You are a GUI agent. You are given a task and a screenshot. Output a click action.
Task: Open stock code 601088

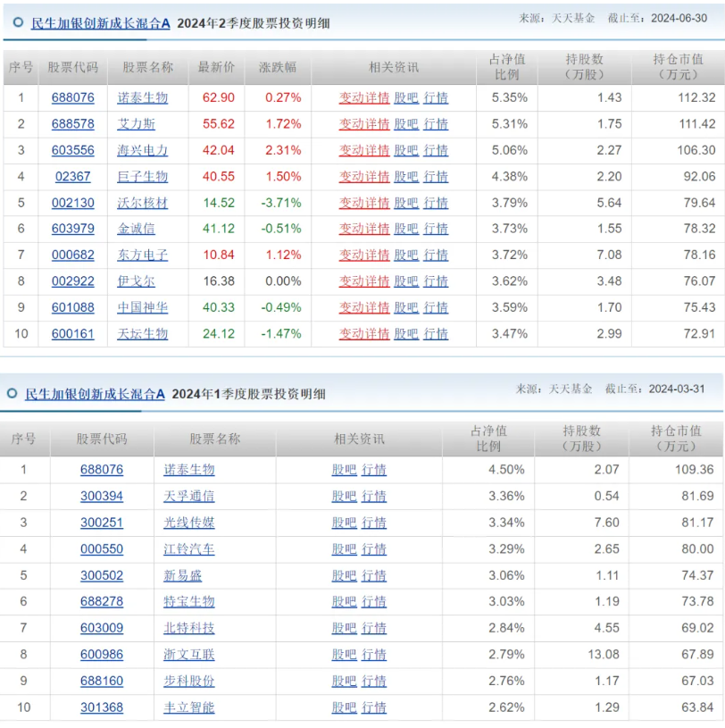pos(73,307)
